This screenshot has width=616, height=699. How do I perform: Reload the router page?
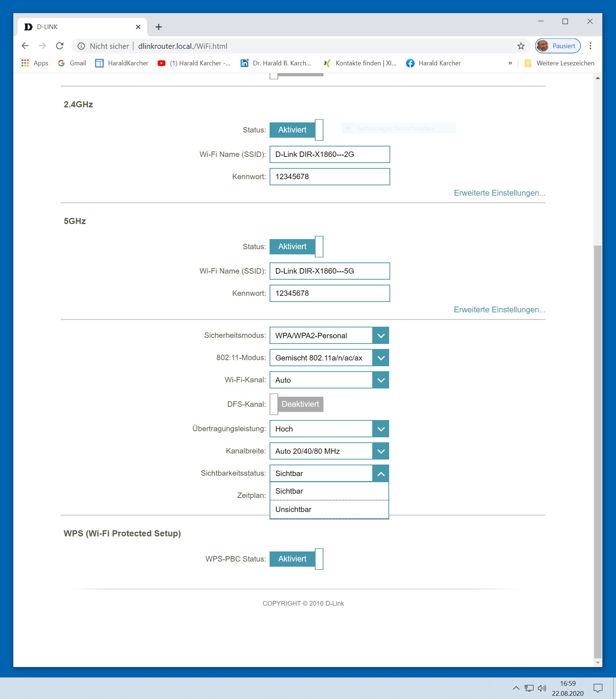coord(60,46)
